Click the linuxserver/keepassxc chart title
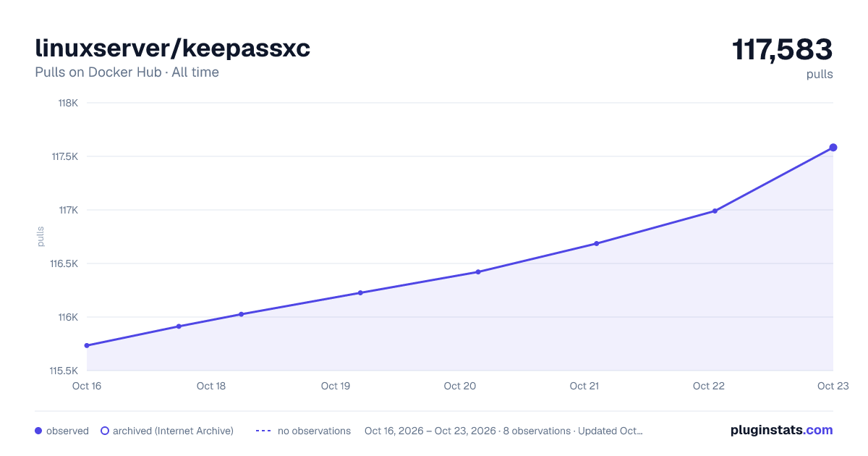Image resolution: width=868 pixels, height=456 pixels. [x=173, y=48]
